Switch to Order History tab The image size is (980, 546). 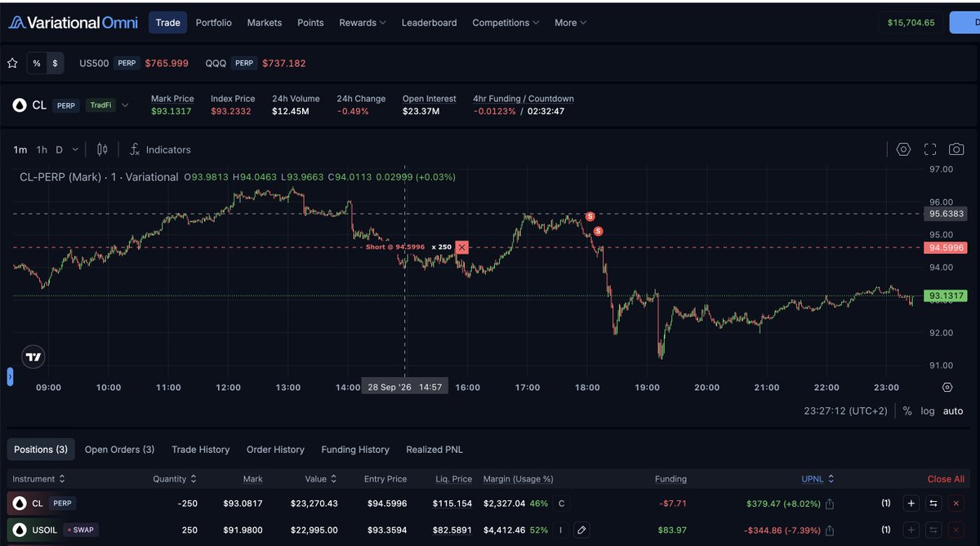coord(275,450)
